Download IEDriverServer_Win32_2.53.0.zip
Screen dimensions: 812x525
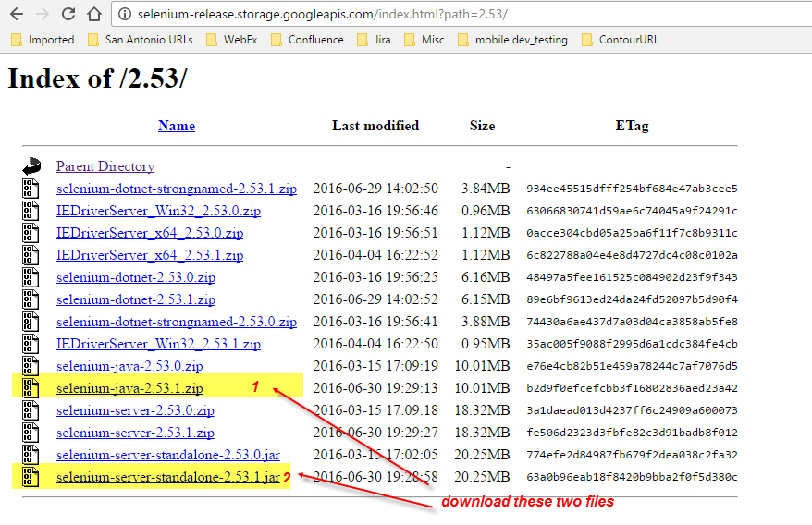click(158, 211)
